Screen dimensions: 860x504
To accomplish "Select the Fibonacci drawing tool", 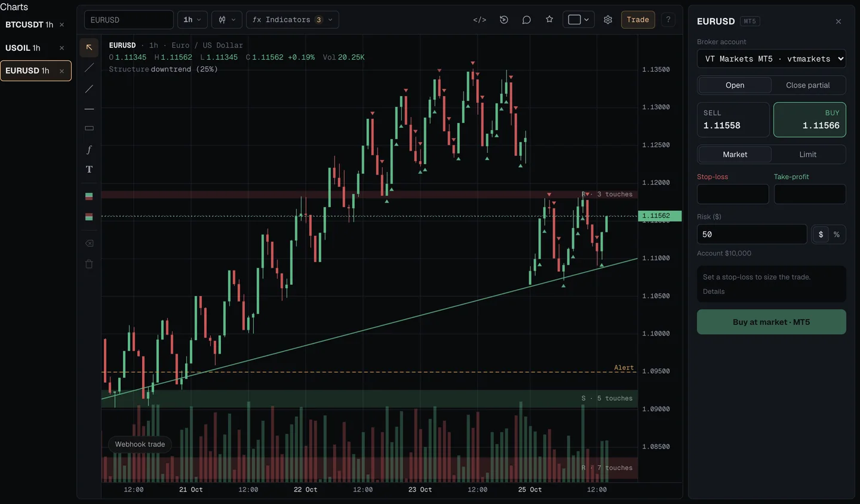I will [x=89, y=149].
